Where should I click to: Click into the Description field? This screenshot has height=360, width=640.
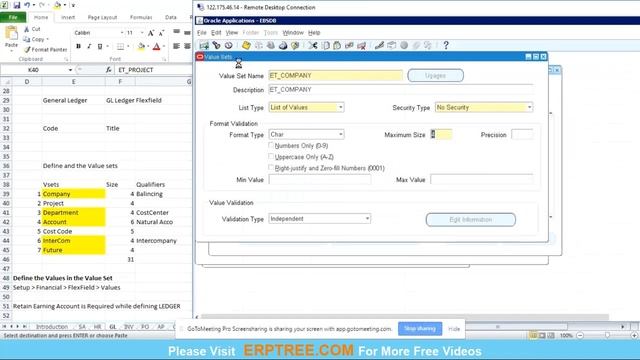pos(400,89)
